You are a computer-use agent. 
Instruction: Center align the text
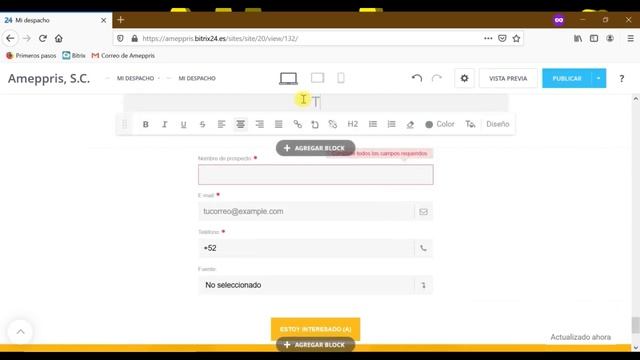[240, 124]
